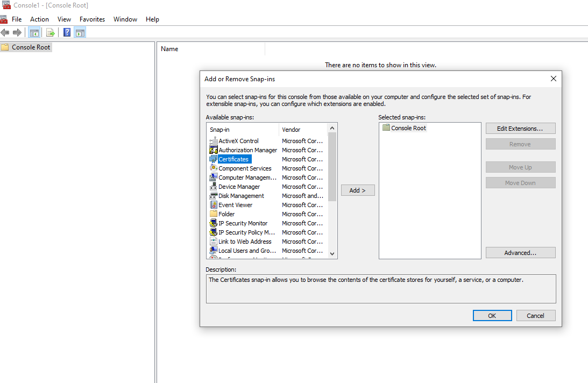Open the Favorites menu
The height and width of the screenshot is (383, 588).
tap(92, 19)
